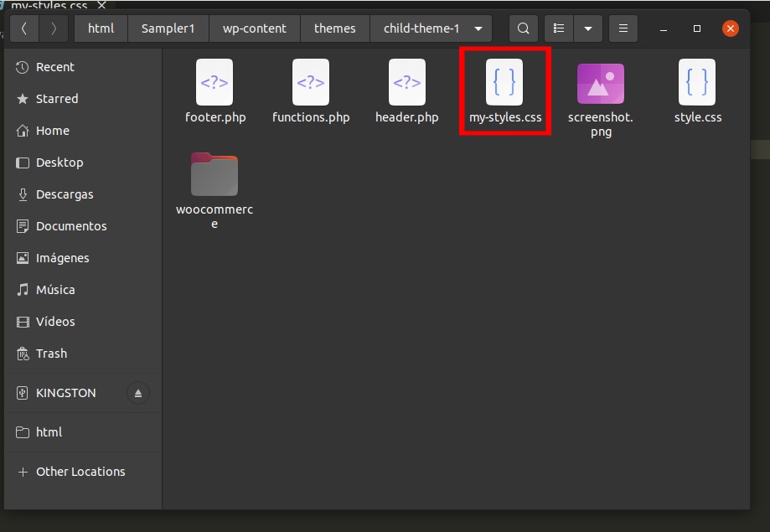
Task: Select the my-styles.css file icon
Action: (x=504, y=82)
